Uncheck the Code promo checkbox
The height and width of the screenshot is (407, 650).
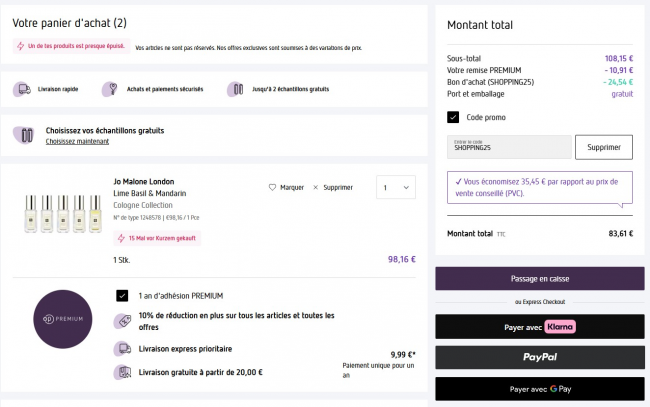tap(453, 117)
